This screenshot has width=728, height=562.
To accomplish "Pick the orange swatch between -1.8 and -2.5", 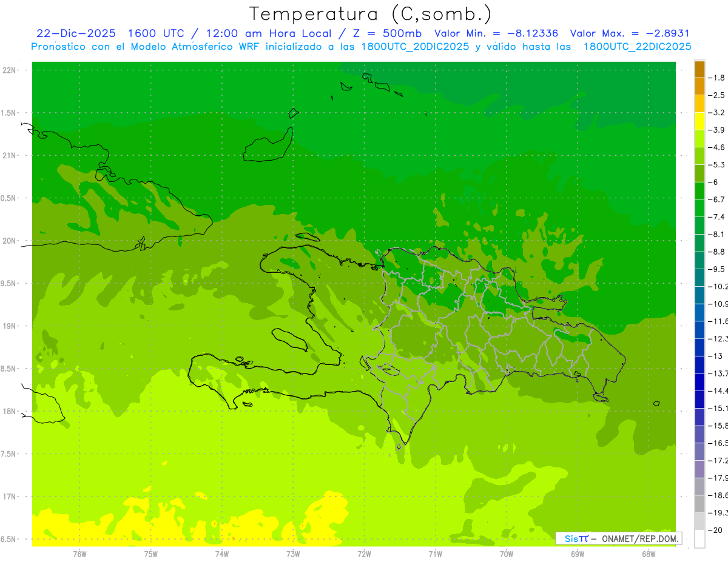I will (699, 86).
